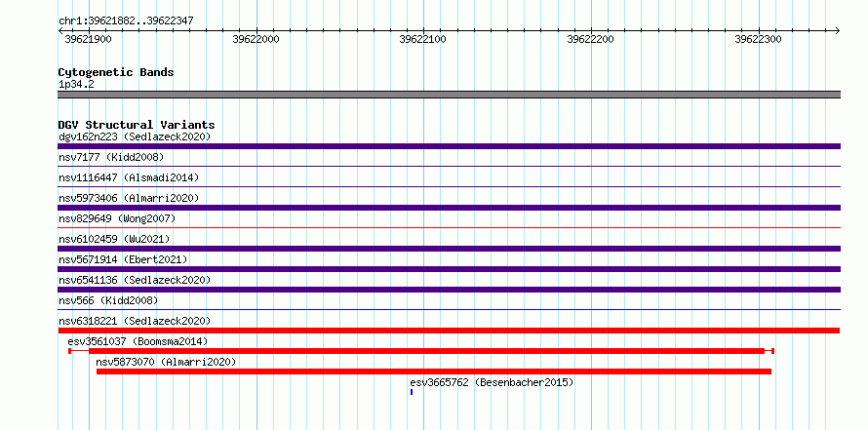Click the DGV Structural Variants track title
Viewport: 868px width, 430px height.
[137, 125]
